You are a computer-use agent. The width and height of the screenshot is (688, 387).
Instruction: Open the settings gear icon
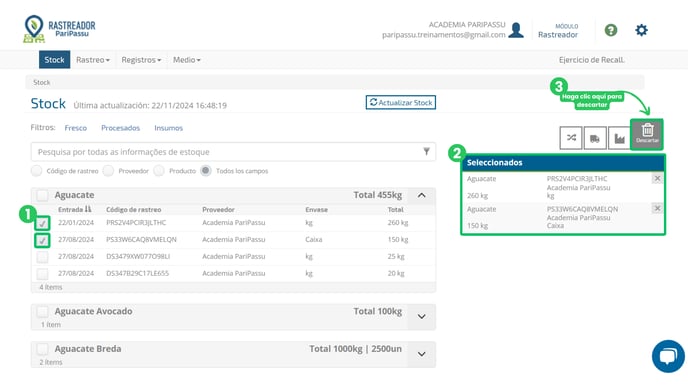(x=641, y=30)
